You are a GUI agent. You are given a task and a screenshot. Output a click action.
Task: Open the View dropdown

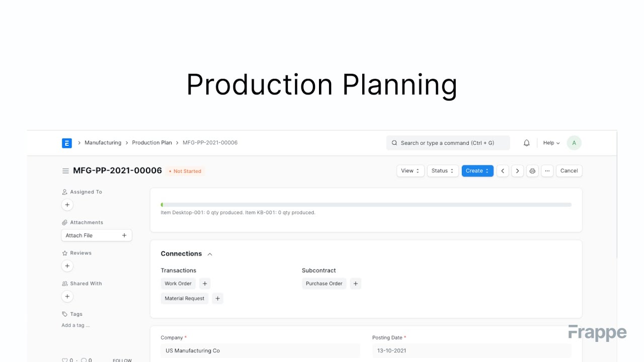(x=411, y=171)
